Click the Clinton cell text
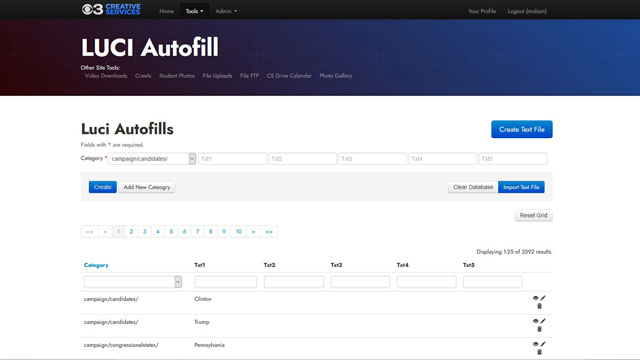The width and height of the screenshot is (640, 360). (x=203, y=299)
